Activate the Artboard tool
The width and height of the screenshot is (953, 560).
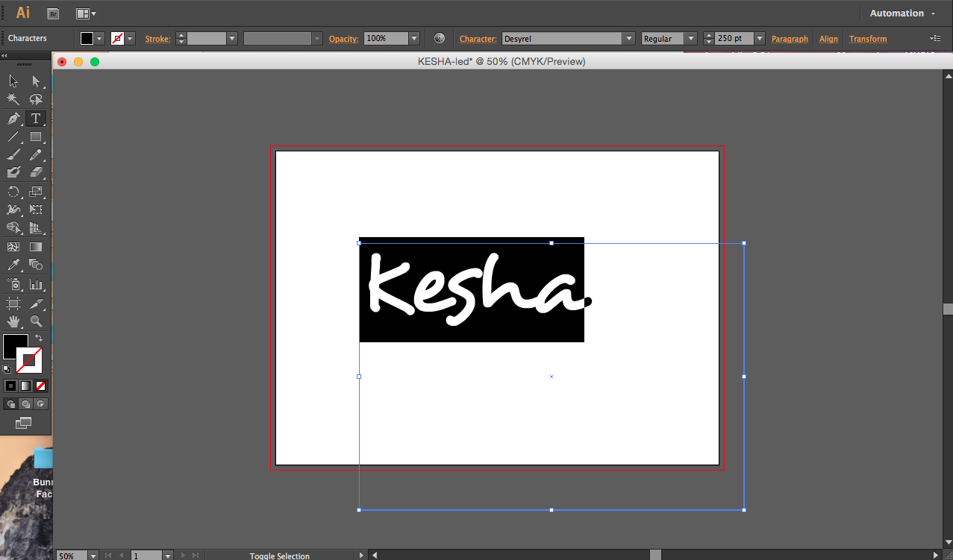13,303
